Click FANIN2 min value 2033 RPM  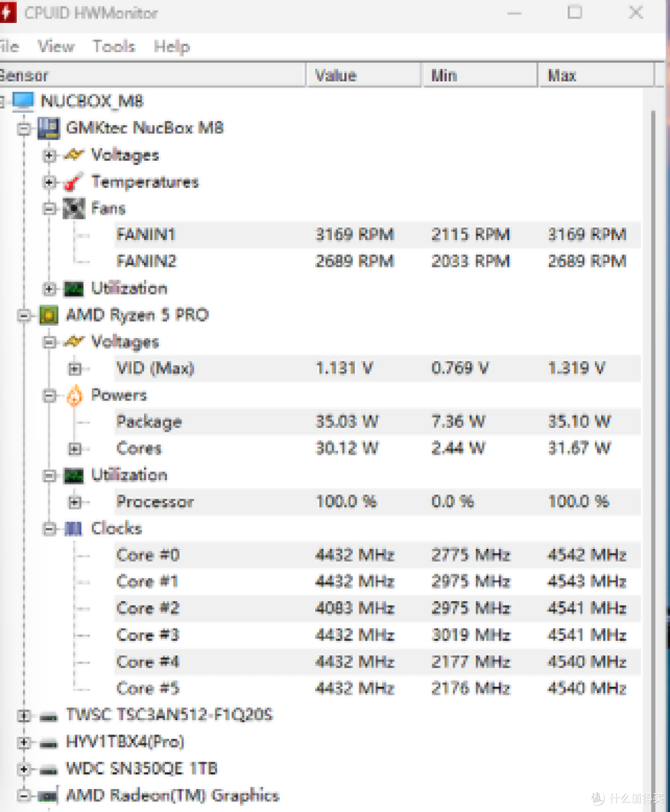[470, 261]
